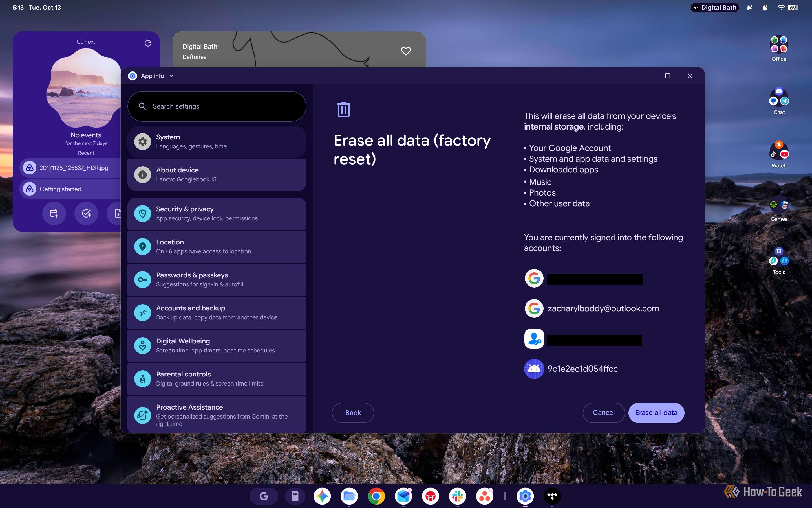
Task: Open the Games app folder
Action: pos(778,208)
